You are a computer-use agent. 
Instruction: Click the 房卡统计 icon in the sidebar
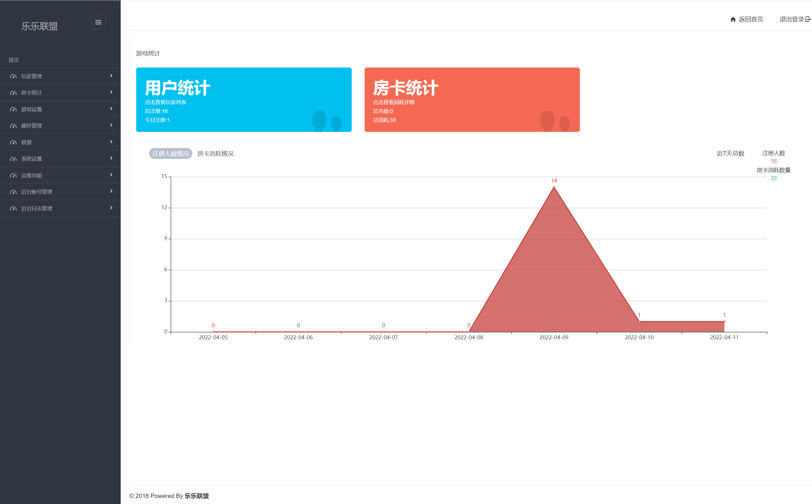click(13, 92)
